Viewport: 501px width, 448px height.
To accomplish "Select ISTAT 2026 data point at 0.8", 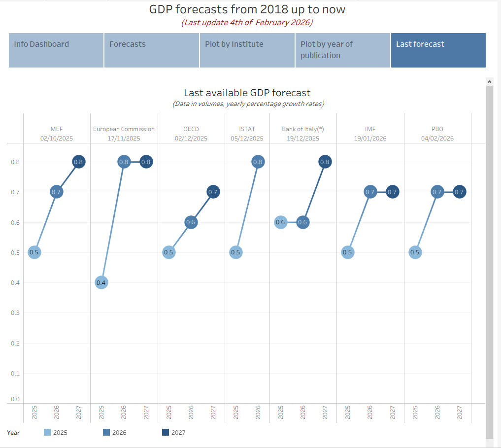I will 258,162.
